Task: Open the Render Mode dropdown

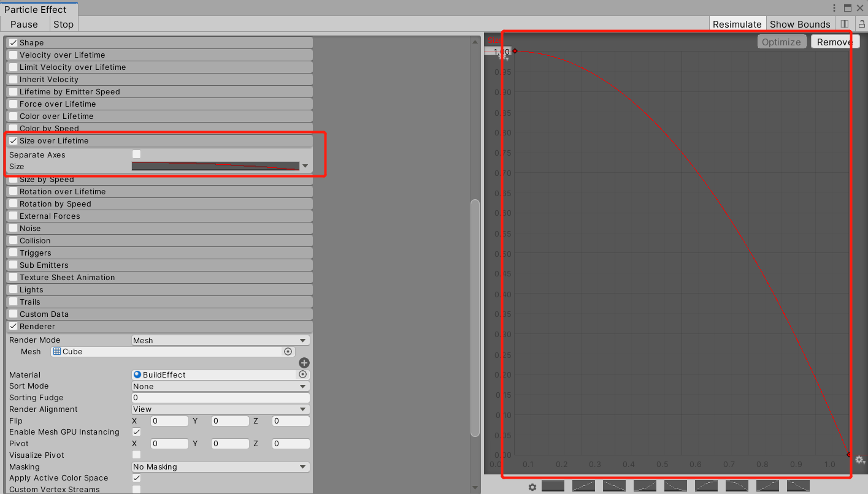Action: (x=221, y=340)
